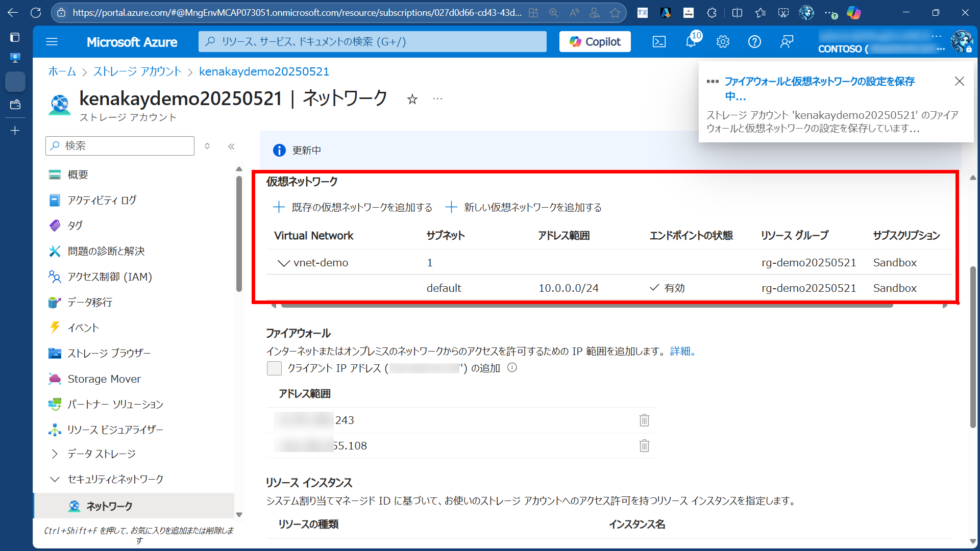Toggle expand/collapse all menu groups
The image size is (980, 551).
pos(207,146)
